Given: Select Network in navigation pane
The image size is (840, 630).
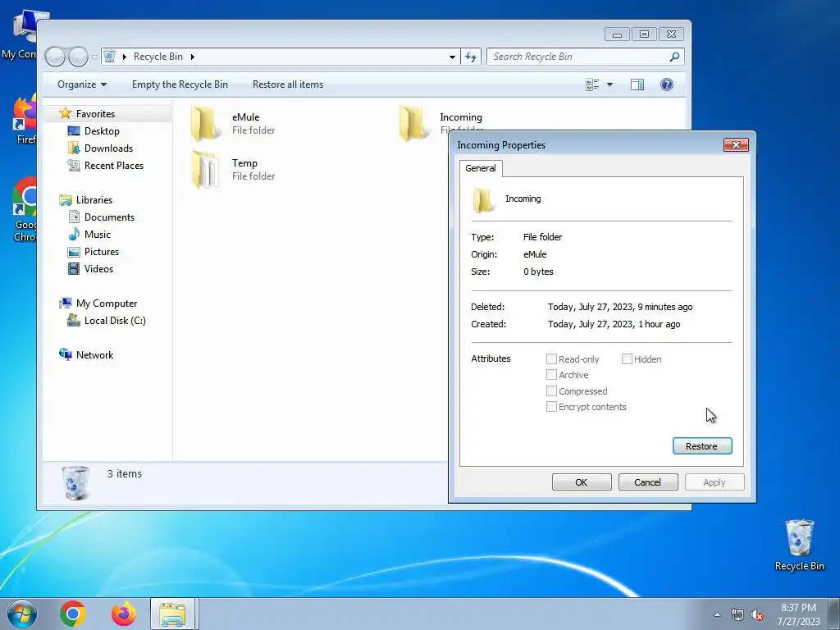Looking at the screenshot, I should (86, 354).
